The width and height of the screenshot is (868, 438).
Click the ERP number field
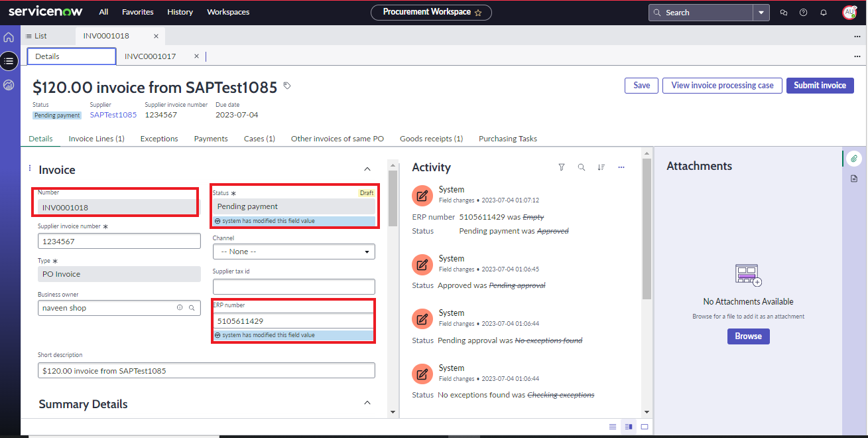coord(294,321)
